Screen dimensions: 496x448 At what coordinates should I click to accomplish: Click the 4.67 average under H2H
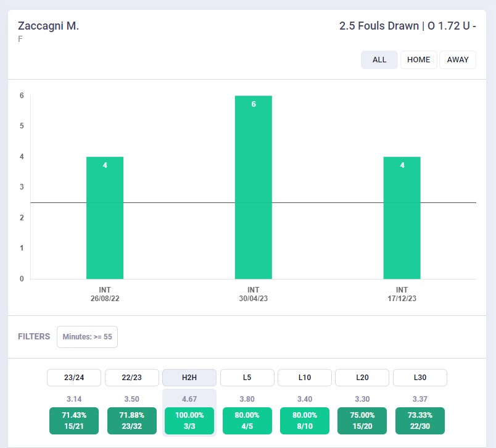pos(189,399)
